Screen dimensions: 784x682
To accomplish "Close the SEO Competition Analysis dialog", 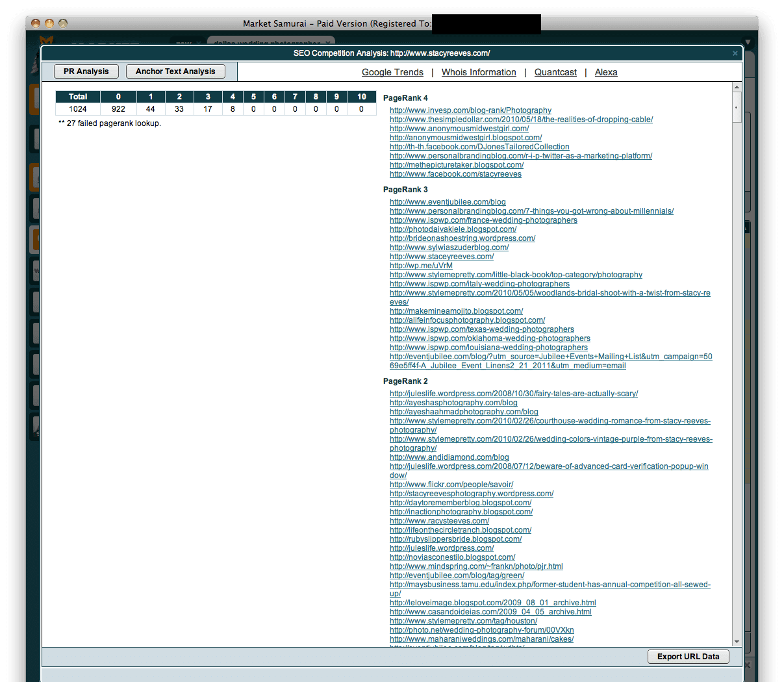I will click(x=735, y=53).
